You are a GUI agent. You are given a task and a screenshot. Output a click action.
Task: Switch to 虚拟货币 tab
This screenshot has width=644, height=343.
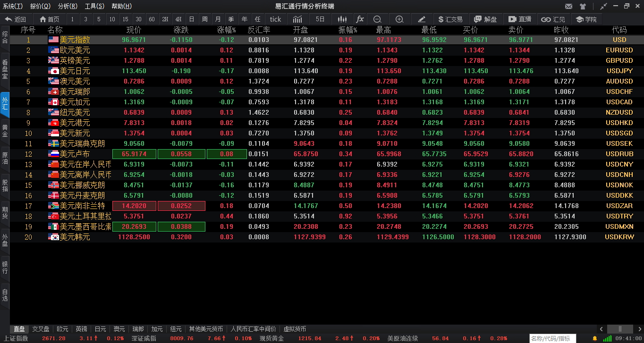pyautogui.click(x=295, y=329)
